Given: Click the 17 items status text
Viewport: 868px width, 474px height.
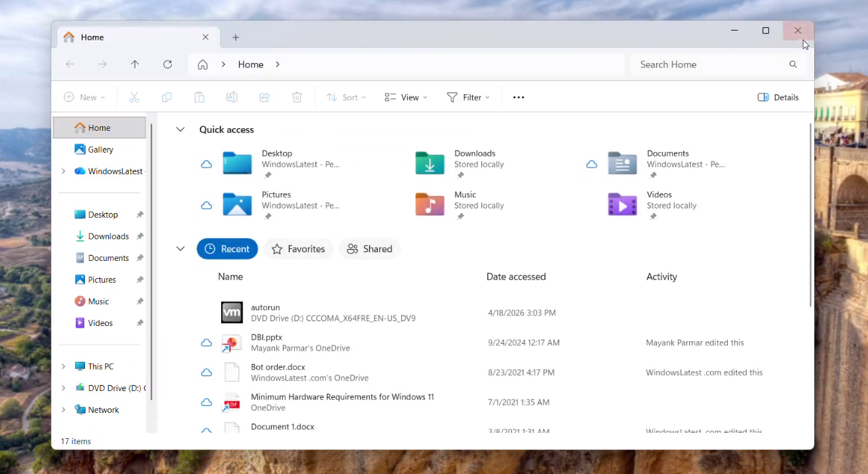Looking at the screenshot, I should point(76,441).
